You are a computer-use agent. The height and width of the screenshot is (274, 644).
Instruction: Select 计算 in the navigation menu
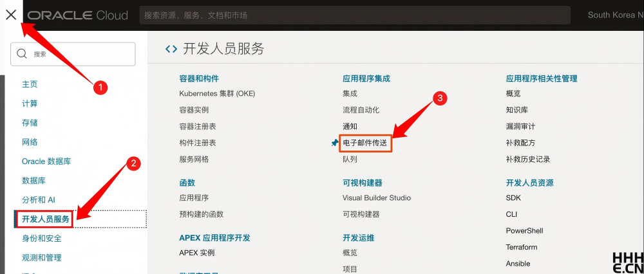[30, 104]
